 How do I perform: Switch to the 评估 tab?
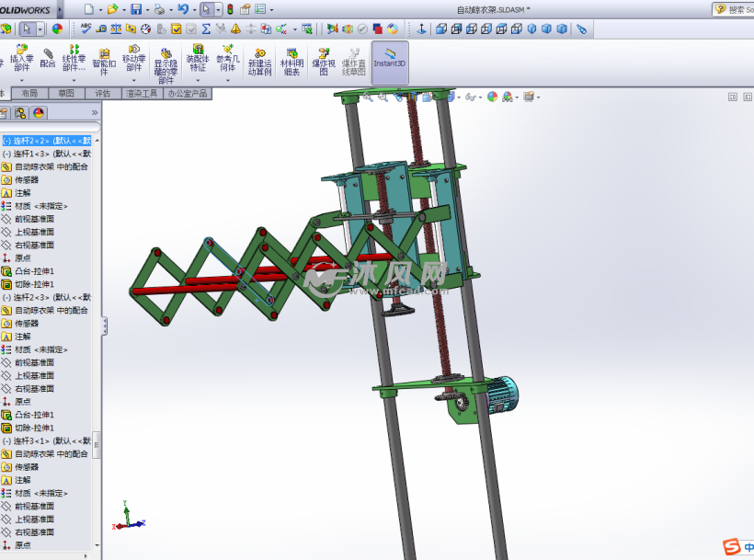102,94
